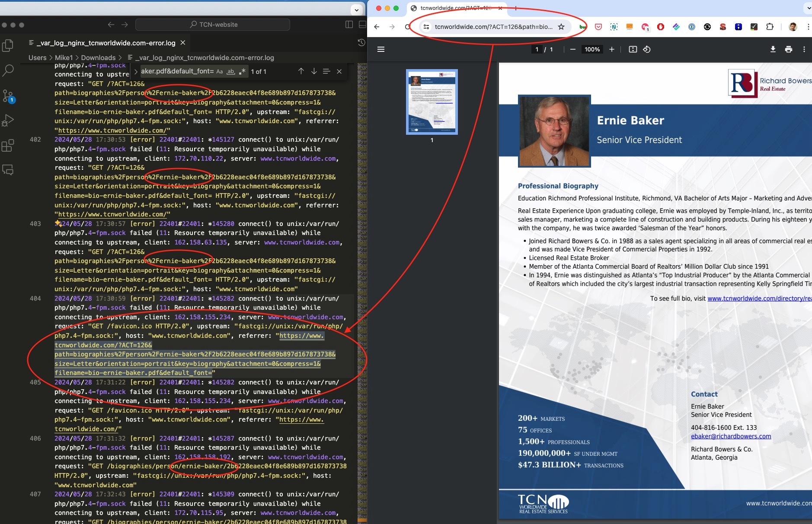Open the green bw extension icon

coord(583,27)
